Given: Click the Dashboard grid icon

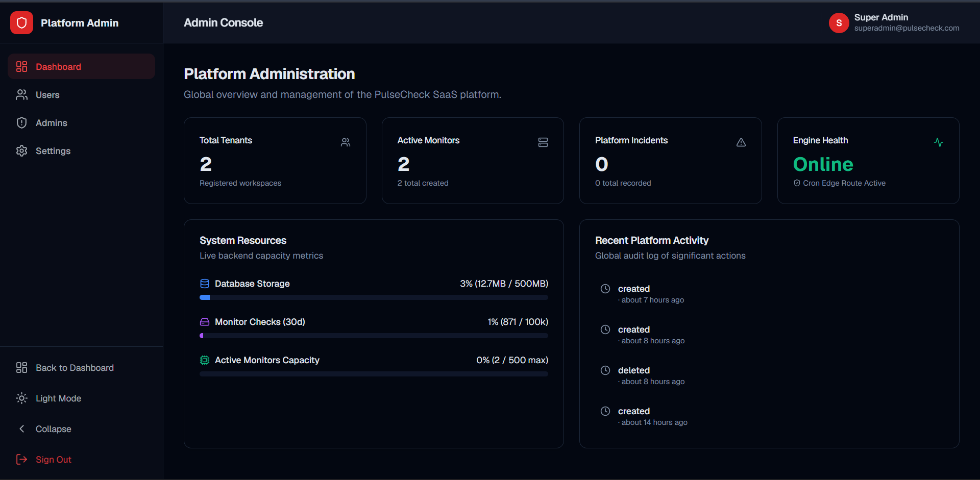Looking at the screenshot, I should point(21,66).
